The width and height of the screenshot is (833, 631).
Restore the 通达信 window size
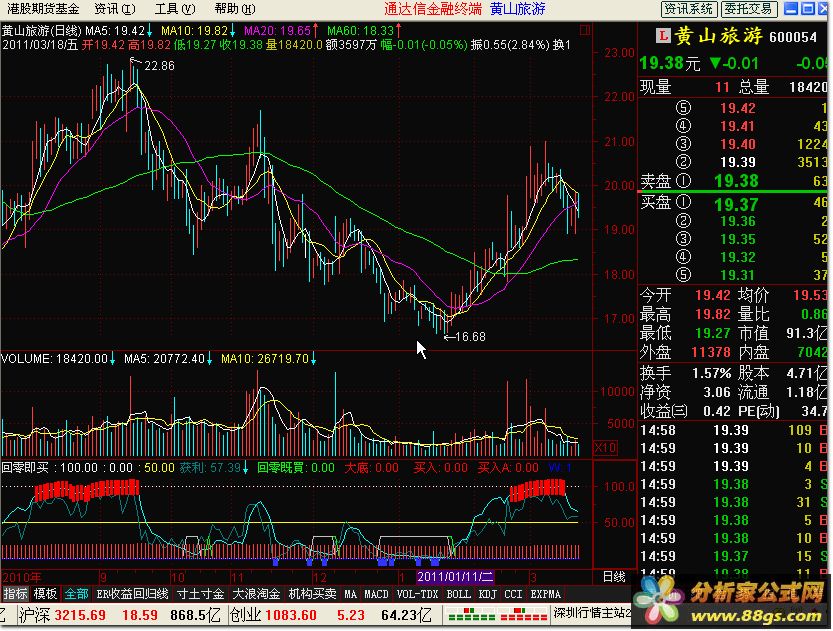click(808, 8)
